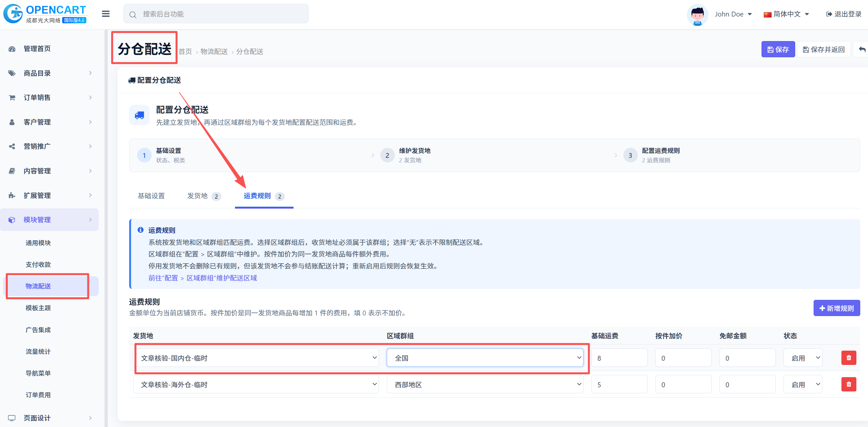Click the 客户管理 user icon
The width and height of the screenshot is (868, 427).
[x=12, y=122]
